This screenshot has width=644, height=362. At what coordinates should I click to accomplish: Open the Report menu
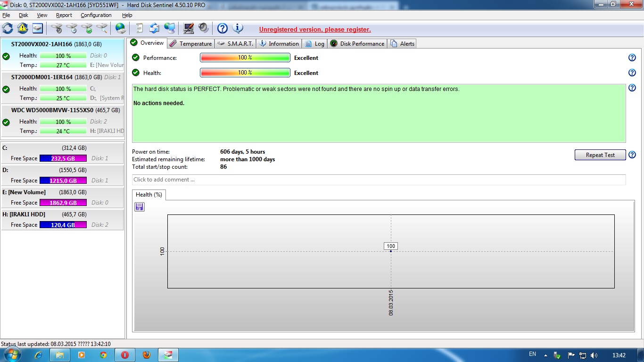64,15
